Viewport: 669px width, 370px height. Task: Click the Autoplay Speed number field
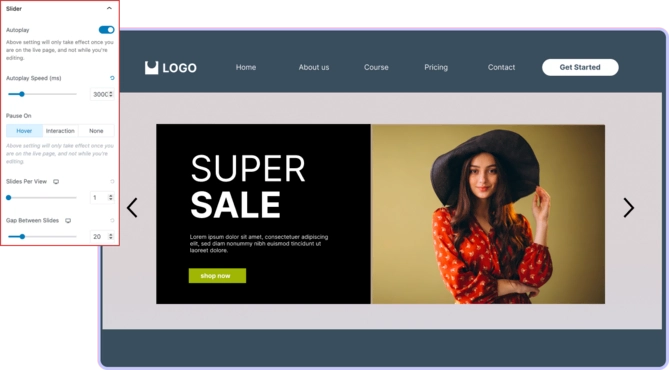(102, 94)
